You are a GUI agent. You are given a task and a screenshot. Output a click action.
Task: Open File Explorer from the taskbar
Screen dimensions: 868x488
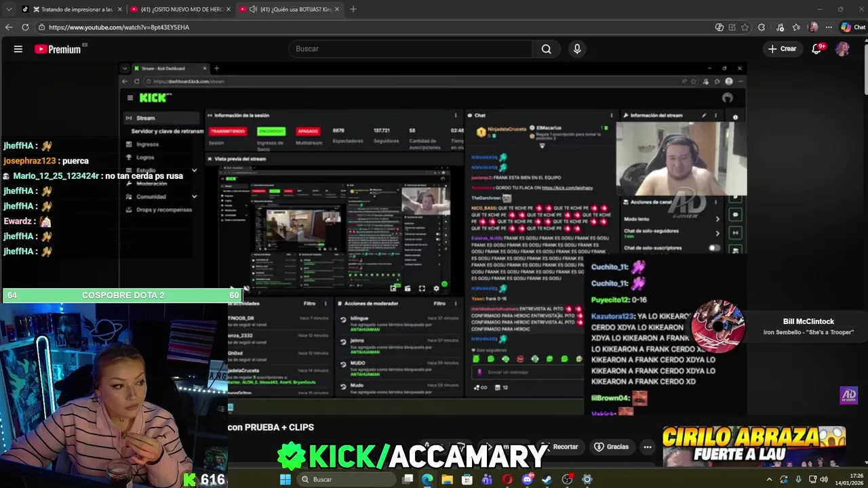(x=447, y=479)
